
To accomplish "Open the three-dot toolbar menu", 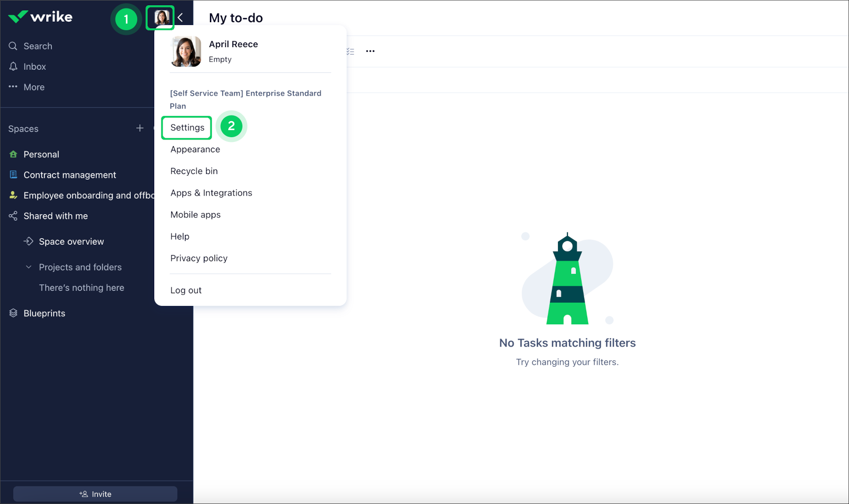I will coord(370,51).
